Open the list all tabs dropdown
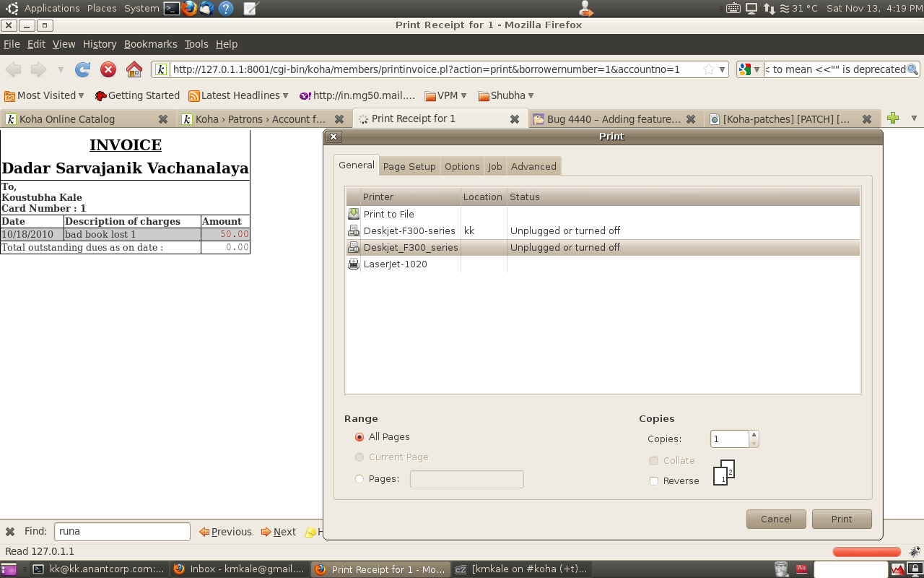This screenshot has height=578, width=924. tap(914, 118)
